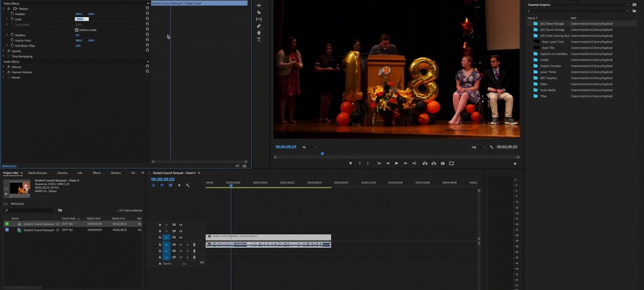
Task: Collapse the Motion effect properties
Action: 3,9
